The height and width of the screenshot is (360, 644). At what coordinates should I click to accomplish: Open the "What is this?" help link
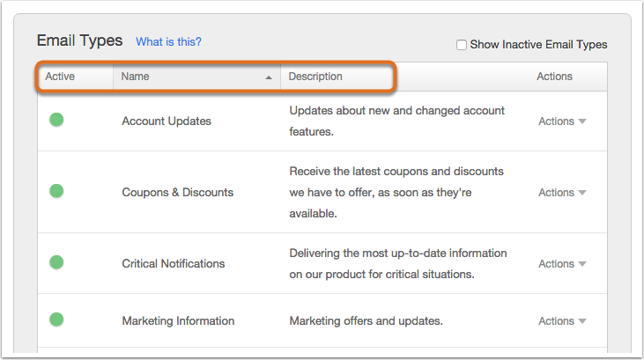point(168,42)
